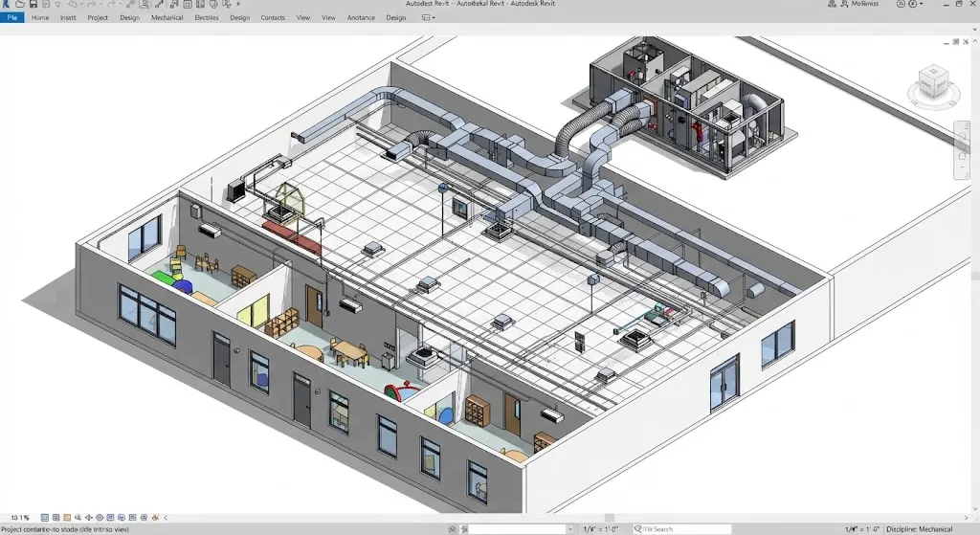Open the ribbon display options dropdown
This screenshot has width=980, height=535.
(x=428, y=17)
